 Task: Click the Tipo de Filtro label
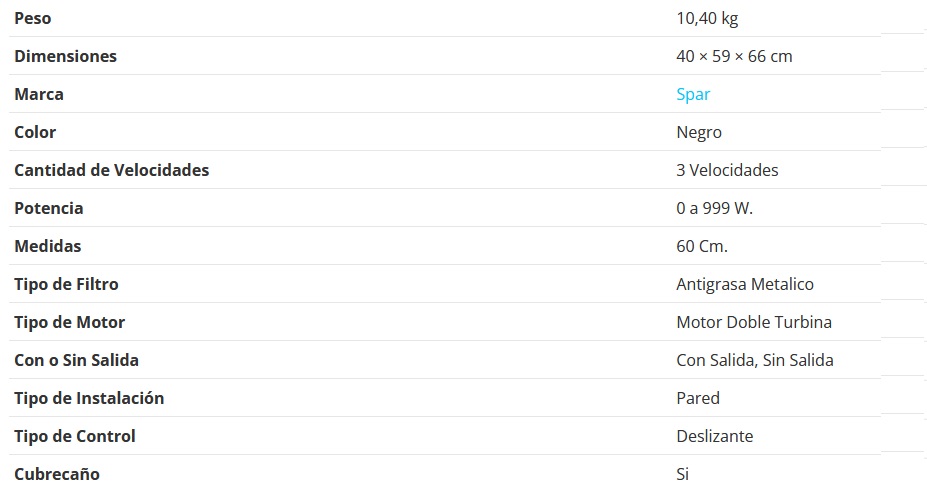66,284
